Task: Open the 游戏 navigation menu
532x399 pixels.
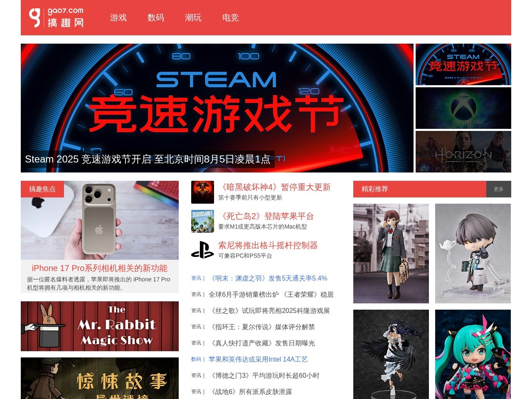Action: pos(118,18)
